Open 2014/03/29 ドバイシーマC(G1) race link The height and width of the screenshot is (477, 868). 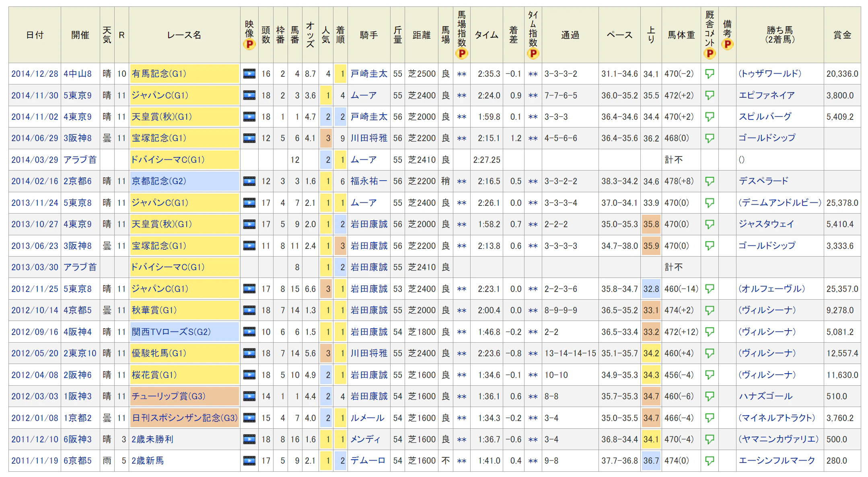[167, 160]
